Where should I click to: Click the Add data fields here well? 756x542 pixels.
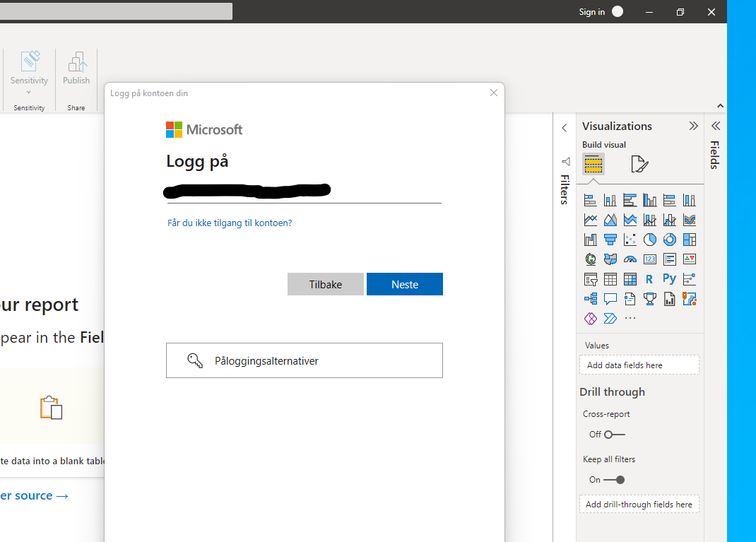[639, 365]
